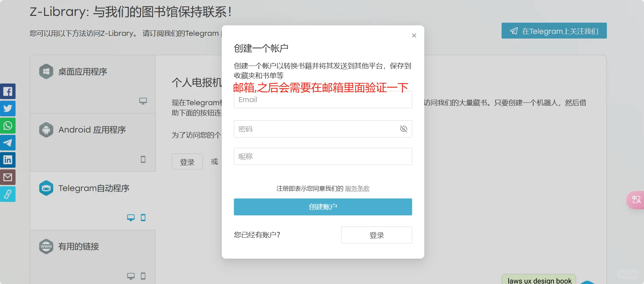Click the blue monitor icon under Telegram自动程序
This screenshot has width=644, height=284.
coord(131,218)
